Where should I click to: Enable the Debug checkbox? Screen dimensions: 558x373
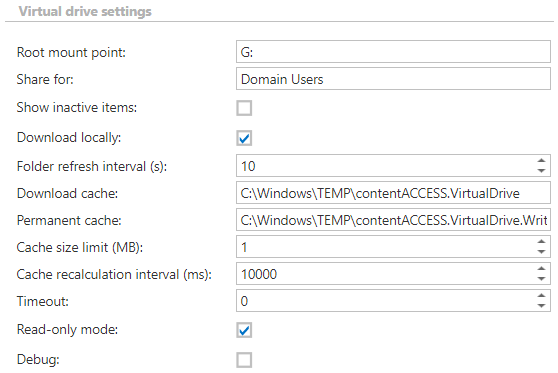[244, 360]
